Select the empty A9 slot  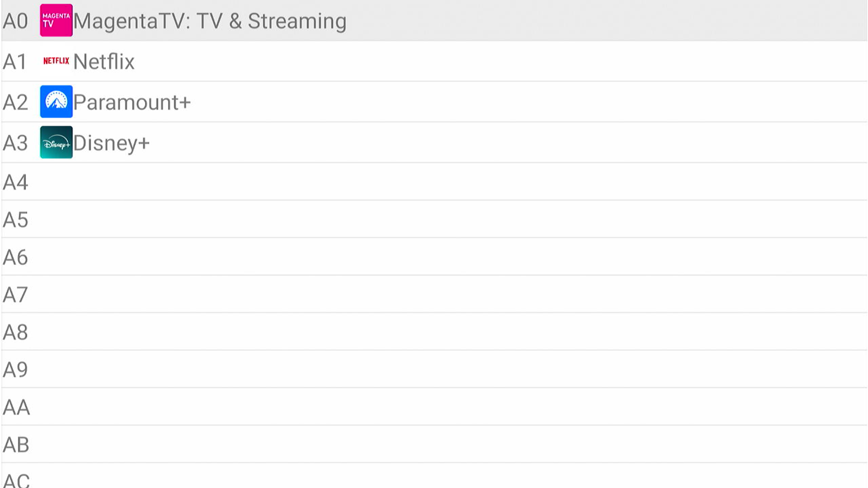click(x=434, y=369)
